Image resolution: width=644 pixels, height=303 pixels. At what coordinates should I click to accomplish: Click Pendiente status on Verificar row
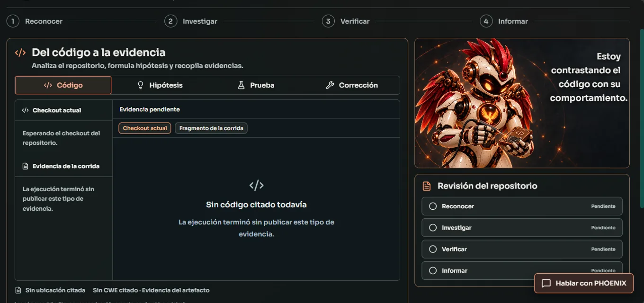pos(603,249)
